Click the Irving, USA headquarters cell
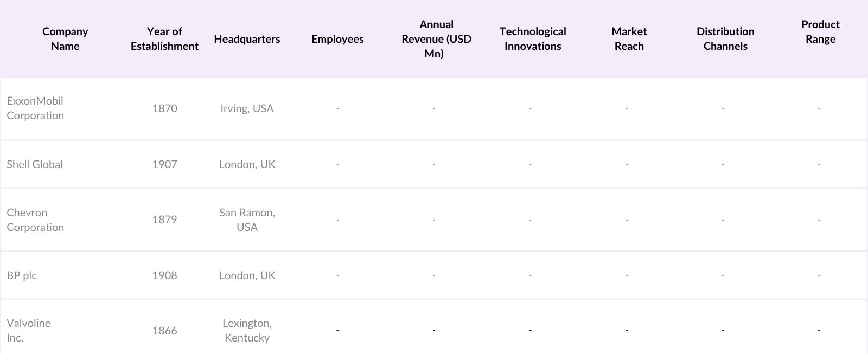The image size is (868, 354). coord(247,108)
